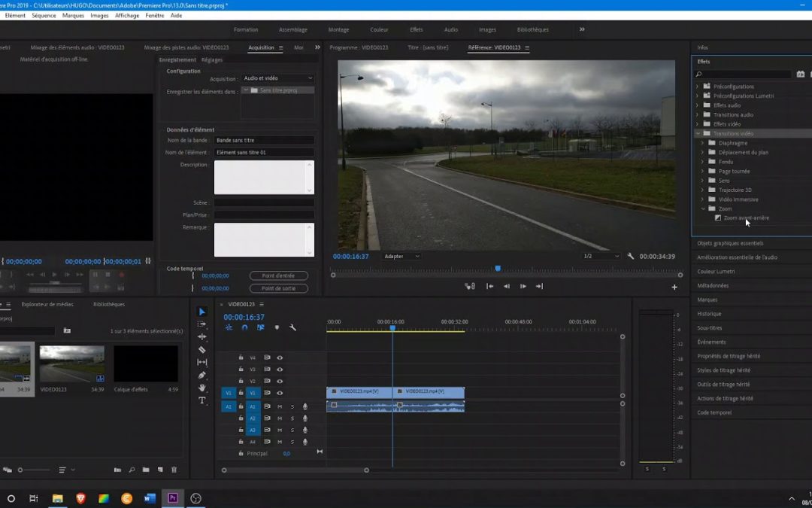Select the Razor tool in the timeline toolbar
Viewport: 812px width, 508px height.
point(201,348)
